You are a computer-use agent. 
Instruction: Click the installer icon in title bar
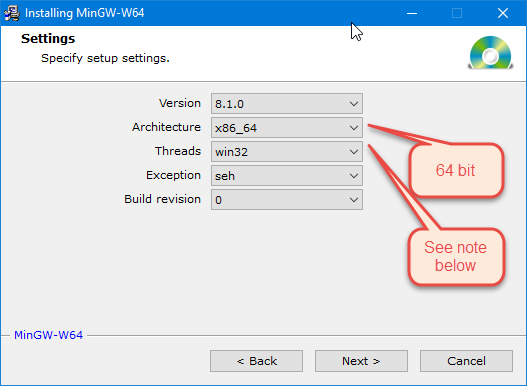pyautogui.click(x=12, y=13)
